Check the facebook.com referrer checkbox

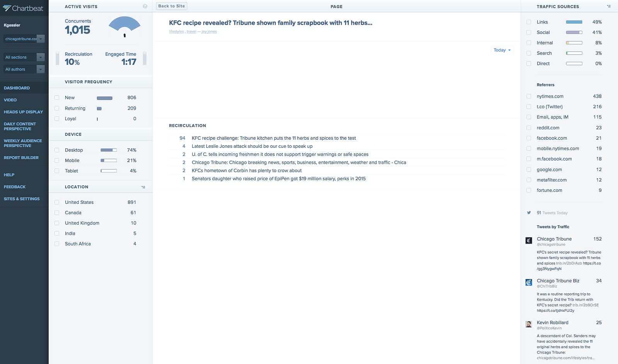click(529, 138)
